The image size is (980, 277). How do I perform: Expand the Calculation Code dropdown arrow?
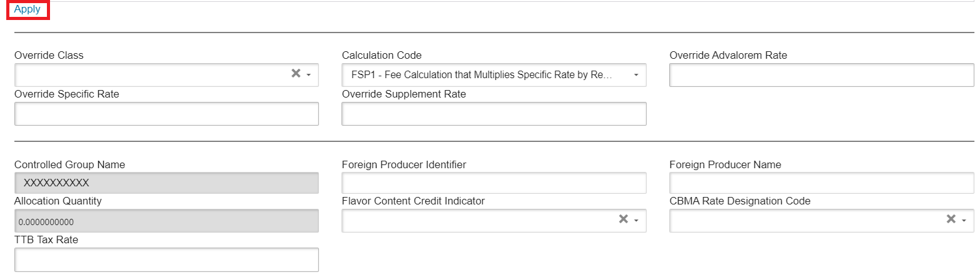pyautogui.click(x=636, y=75)
